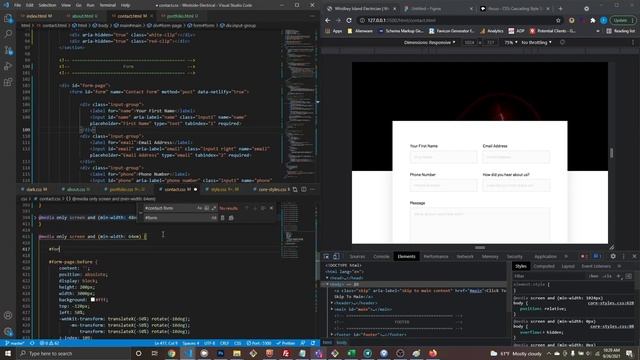
Task: Open the Schema Markup Generator bookmark
Action: click(401, 31)
